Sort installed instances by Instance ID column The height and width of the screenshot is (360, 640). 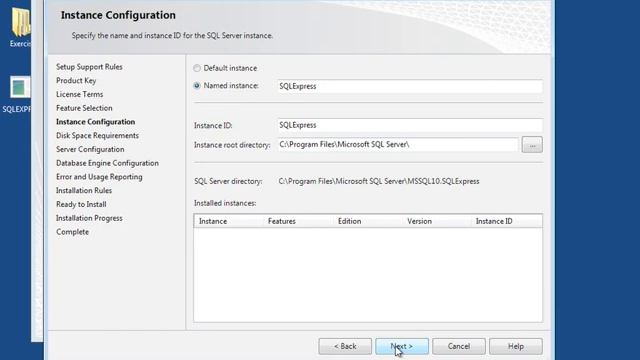tap(507, 221)
